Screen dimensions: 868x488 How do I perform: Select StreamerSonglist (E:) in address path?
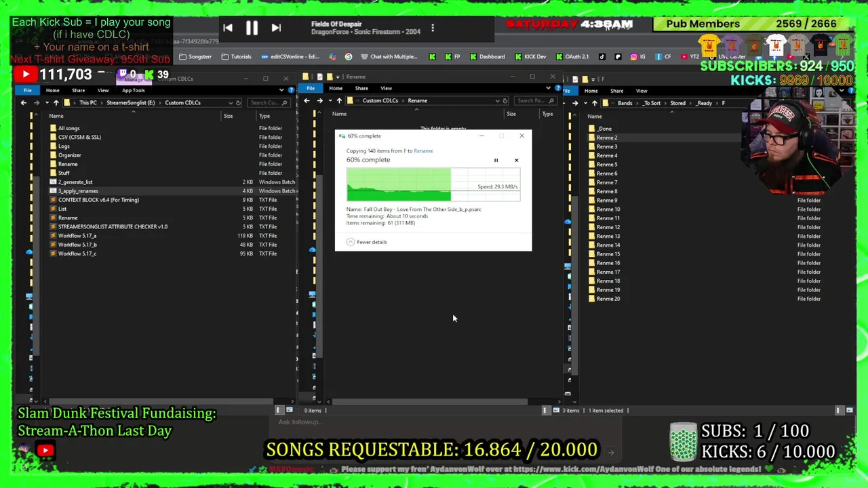[131, 103]
